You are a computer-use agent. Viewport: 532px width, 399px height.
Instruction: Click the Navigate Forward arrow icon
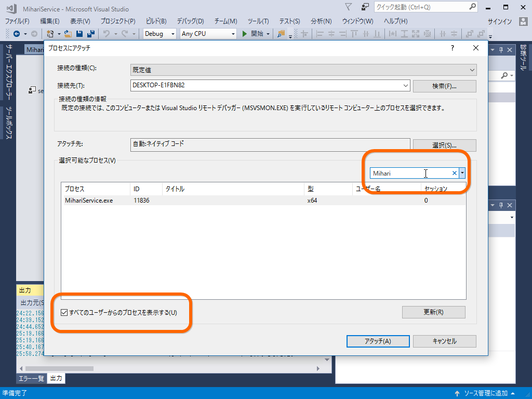pyautogui.click(x=34, y=34)
